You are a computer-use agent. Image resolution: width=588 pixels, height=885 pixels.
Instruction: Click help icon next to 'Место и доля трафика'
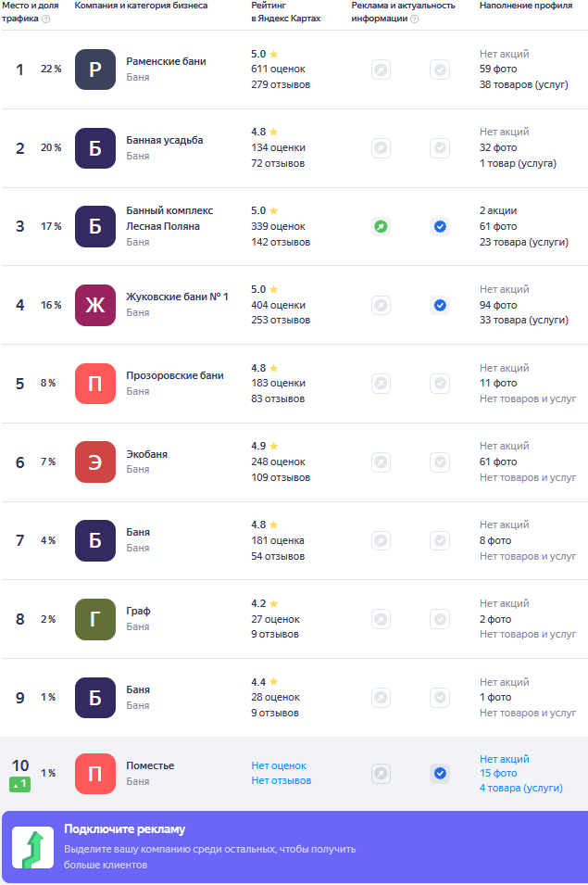tap(46, 19)
